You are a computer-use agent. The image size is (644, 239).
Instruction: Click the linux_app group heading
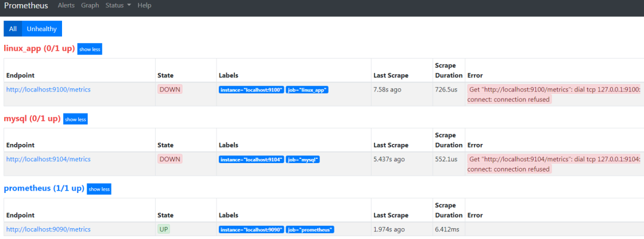click(x=39, y=48)
